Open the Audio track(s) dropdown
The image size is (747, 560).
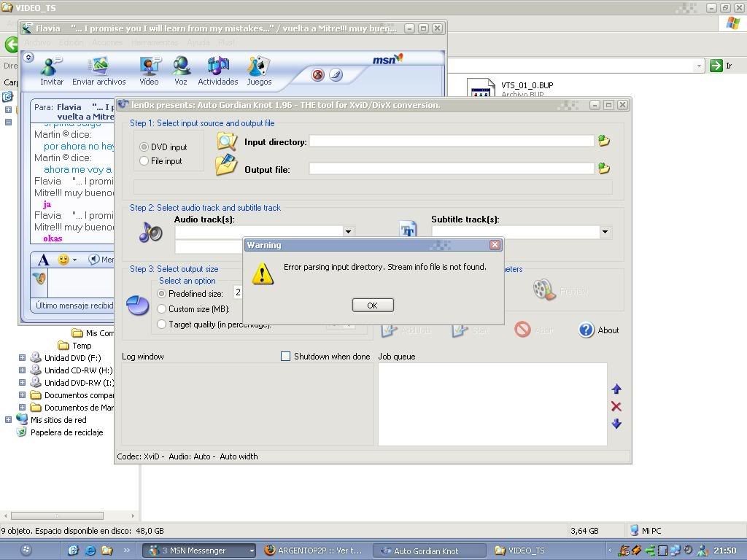tap(348, 231)
